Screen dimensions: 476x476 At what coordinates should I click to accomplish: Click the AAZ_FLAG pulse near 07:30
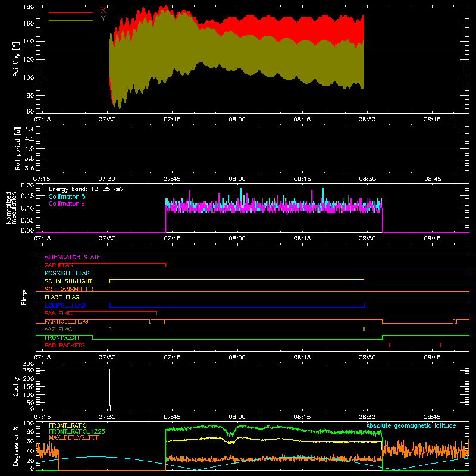coord(110,330)
